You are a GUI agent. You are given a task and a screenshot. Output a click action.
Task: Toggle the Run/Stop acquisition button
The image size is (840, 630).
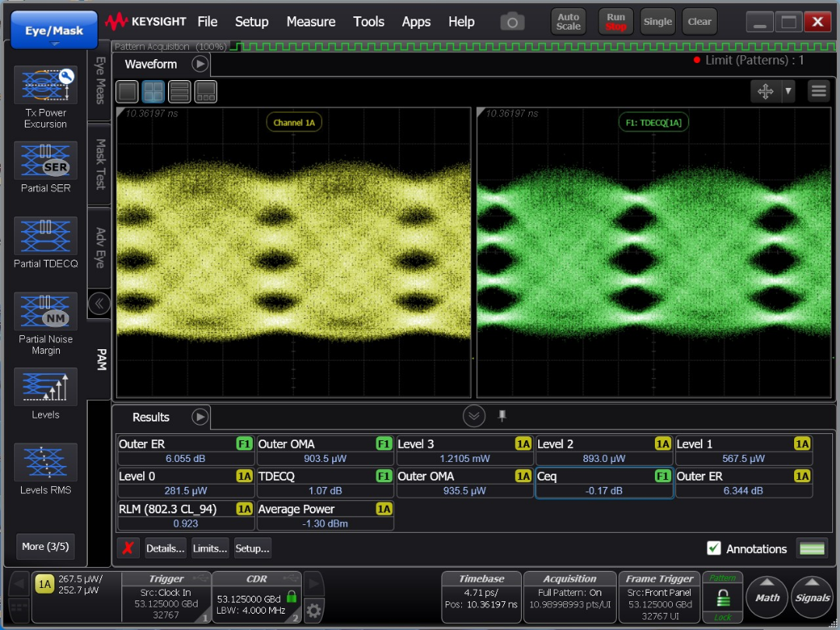click(x=615, y=22)
